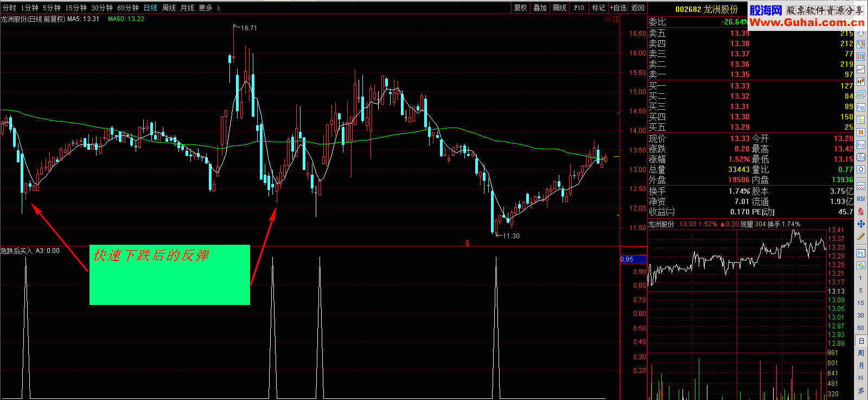Click the F10 sidebar icon
Viewport: 868px width, 400px height.
coord(861,106)
